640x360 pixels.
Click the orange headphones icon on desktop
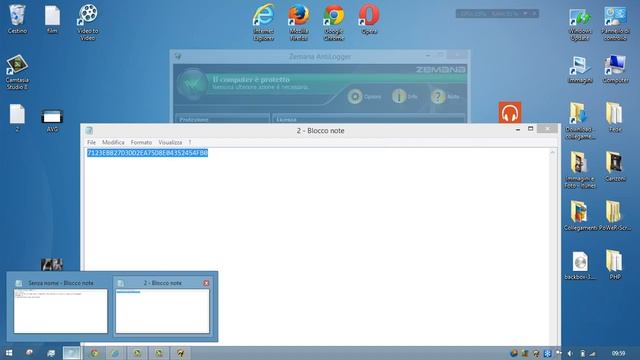coord(510,113)
